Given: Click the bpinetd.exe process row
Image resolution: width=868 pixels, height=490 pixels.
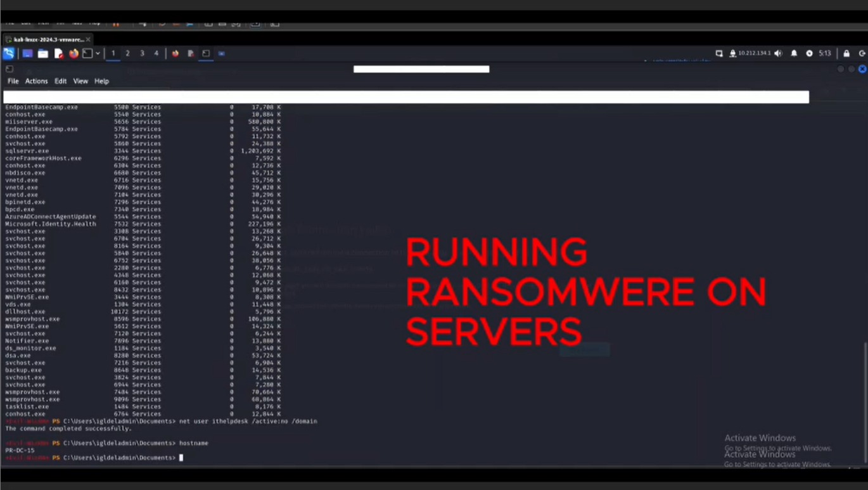Looking at the screenshot, I should pos(143,202).
